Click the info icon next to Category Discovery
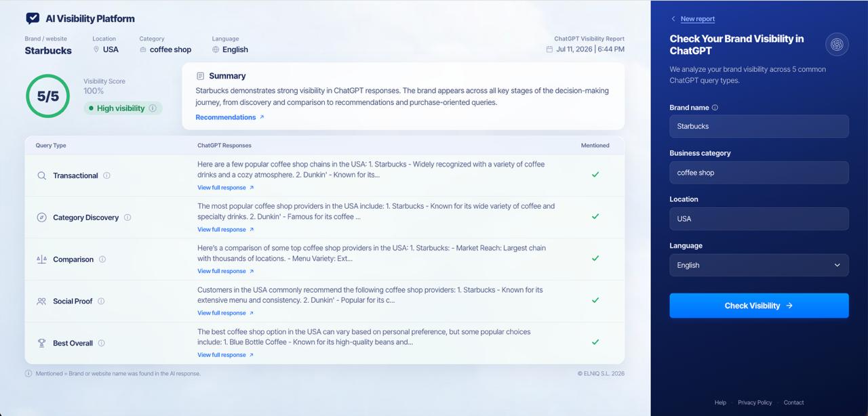 click(x=127, y=217)
